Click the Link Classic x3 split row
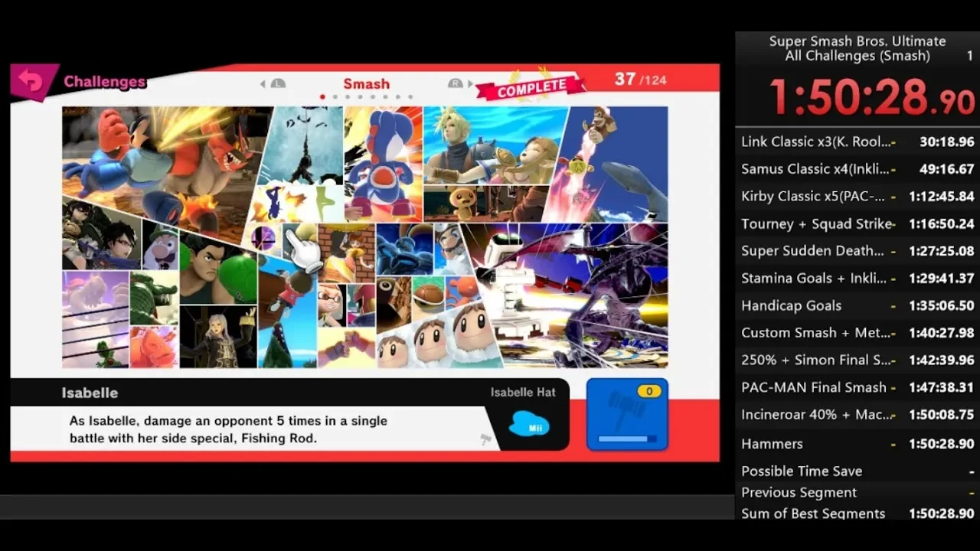Viewport: 980px width, 551px height. click(x=857, y=142)
